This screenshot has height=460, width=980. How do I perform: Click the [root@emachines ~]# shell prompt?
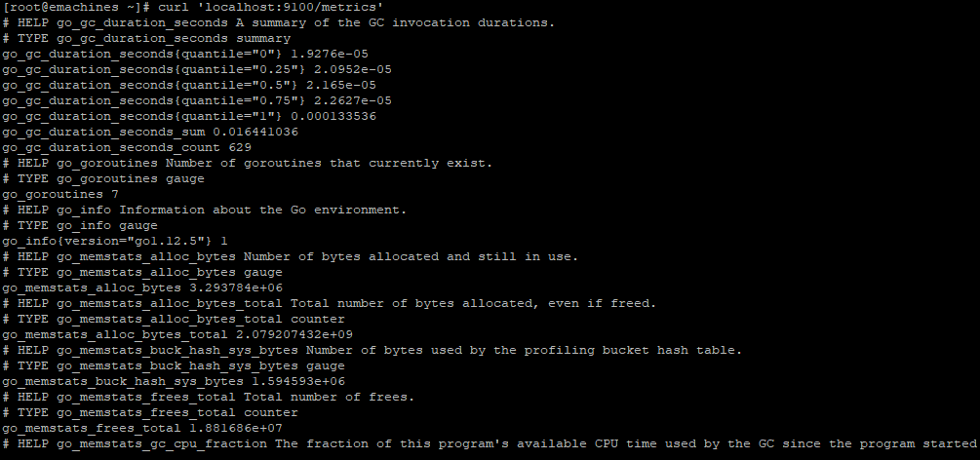(71, 7)
